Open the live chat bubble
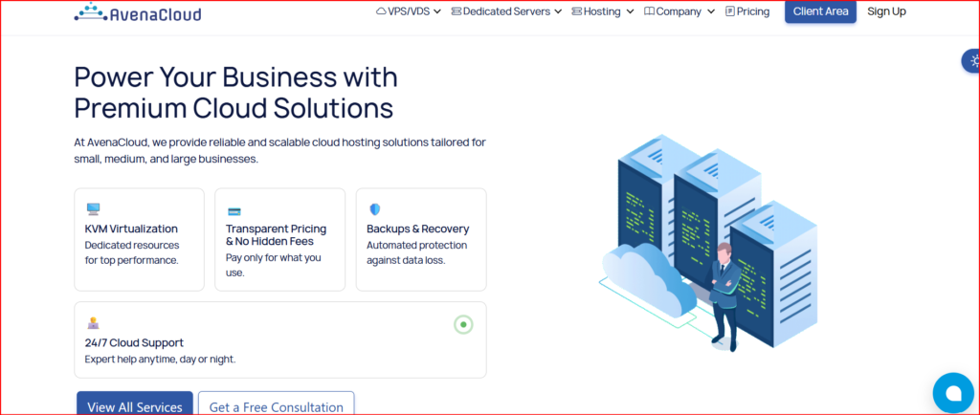The height and width of the screenshot is (415, 980). point(953,393)
